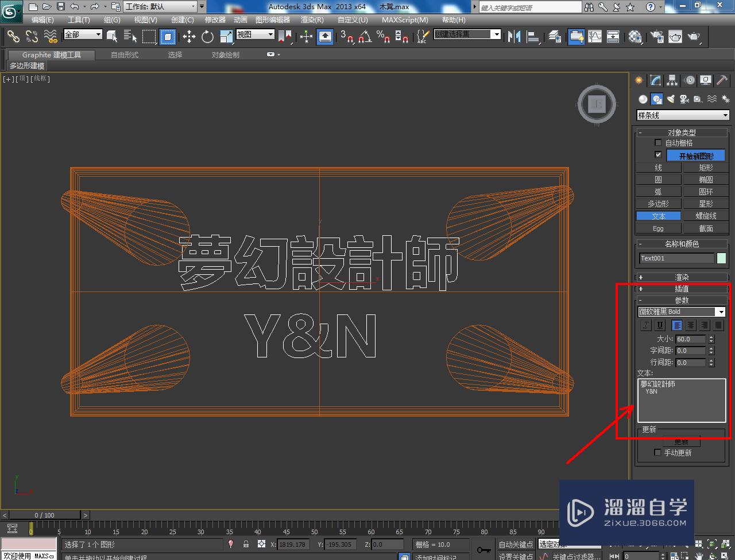Image resolution: width=735 pixels, height=560 pixels.
Task: Expand the 渲染 rollout
Action: pos(682,277)
